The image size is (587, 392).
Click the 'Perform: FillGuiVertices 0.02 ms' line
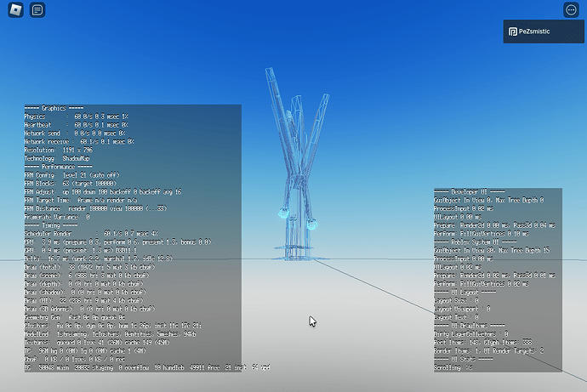pos(482,284)
